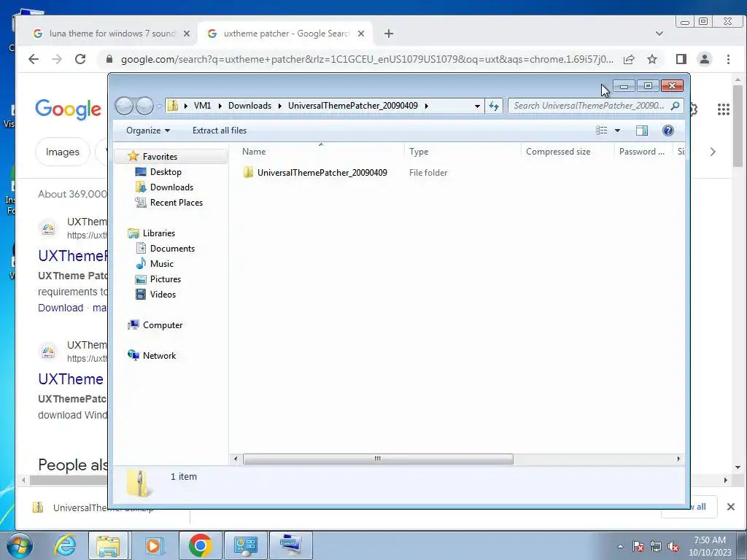
Task: Open Explorer Help question mark icon
Action: point(668,131)
